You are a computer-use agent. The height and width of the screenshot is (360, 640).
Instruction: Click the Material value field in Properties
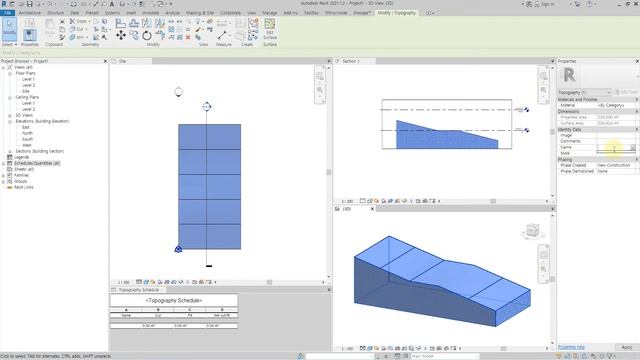tap(616, 105)
